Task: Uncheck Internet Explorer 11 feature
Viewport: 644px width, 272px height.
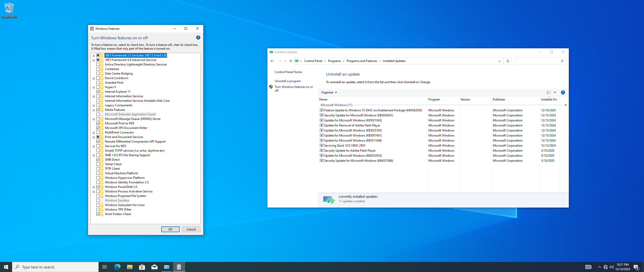Action: point(98,92)
